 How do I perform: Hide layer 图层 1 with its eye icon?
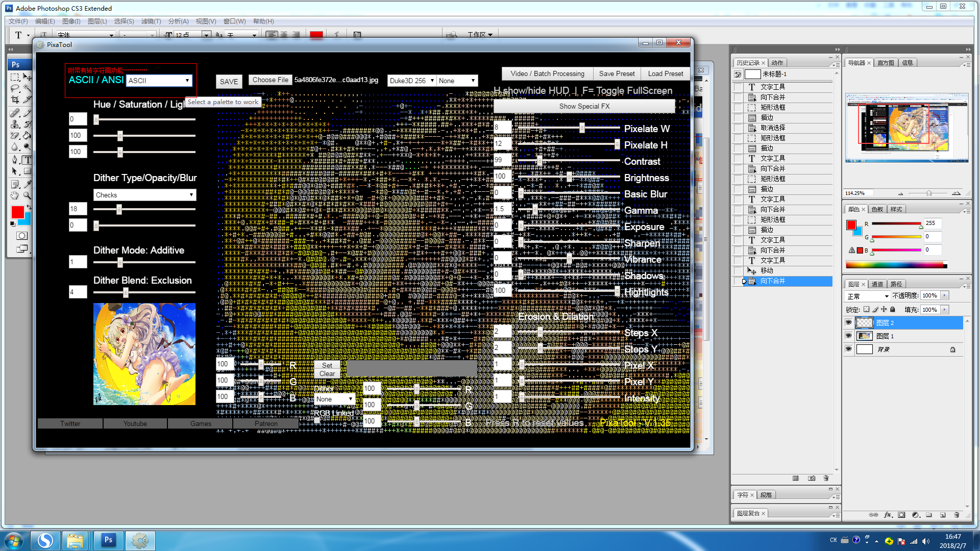848,336
